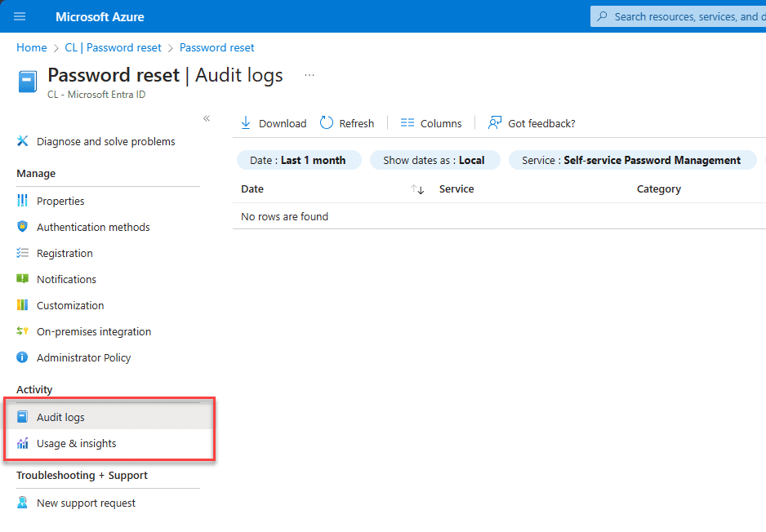The height and width of the screenshot is (532, 766).
Task: Open the ellipsis more options menu
Action: [x=310, y=75]
